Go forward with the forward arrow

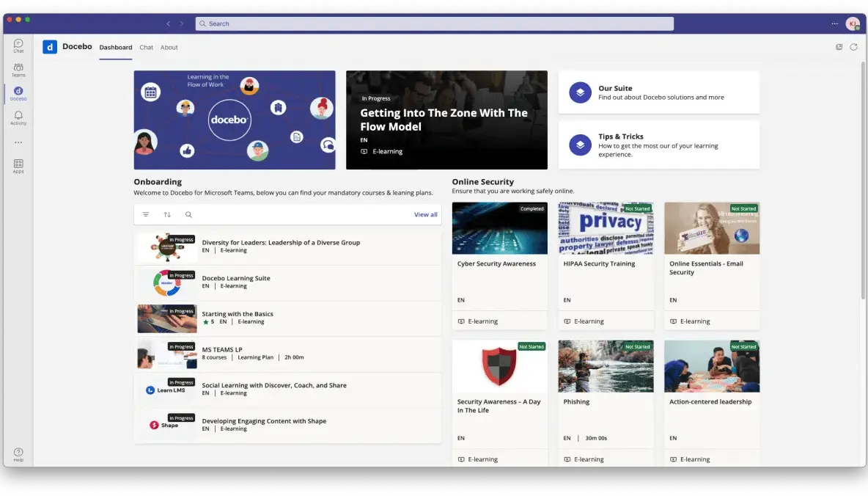coord(181,23)
